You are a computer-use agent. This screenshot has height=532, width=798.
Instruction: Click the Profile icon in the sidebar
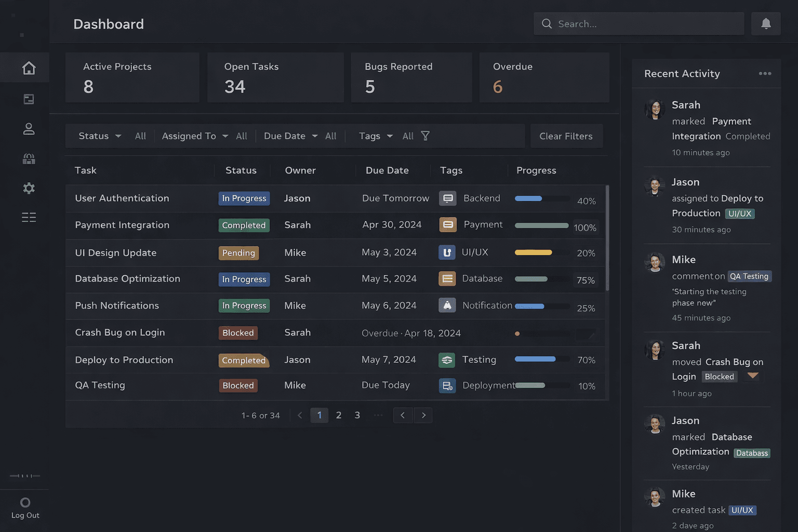[29, 129]
